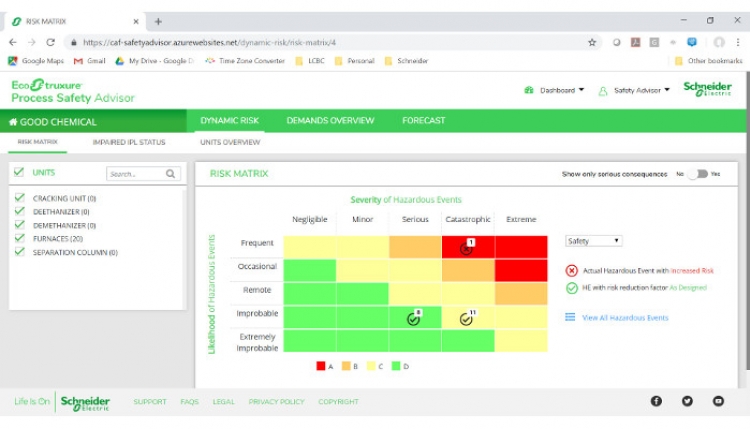This screenshot has width=750, height=429.
Task: Bookmark this page with the star icon
Action: [x=592, y=42]
